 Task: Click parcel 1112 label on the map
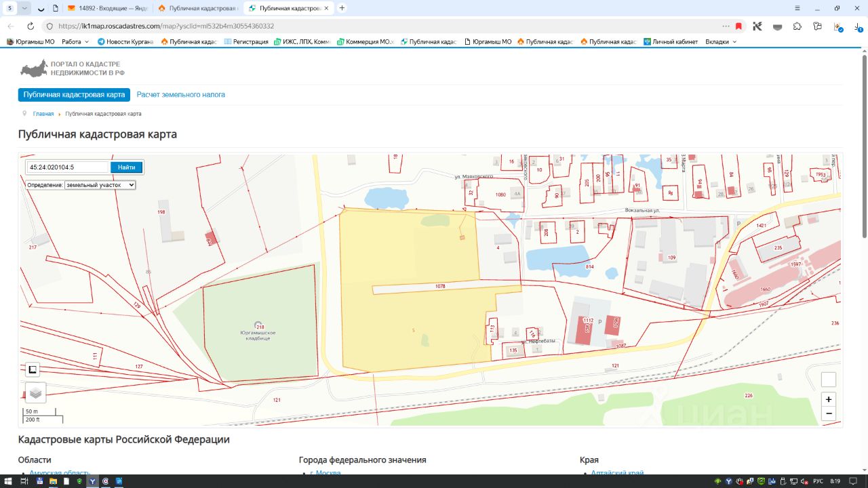(588, 321)
